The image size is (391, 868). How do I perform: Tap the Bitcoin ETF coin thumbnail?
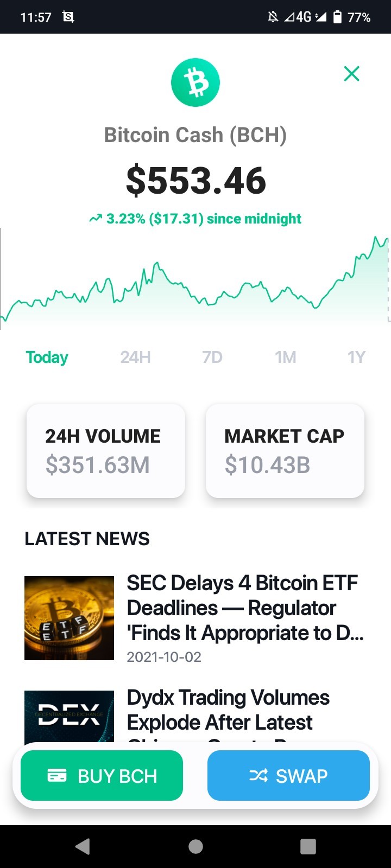tap(69, 618)
